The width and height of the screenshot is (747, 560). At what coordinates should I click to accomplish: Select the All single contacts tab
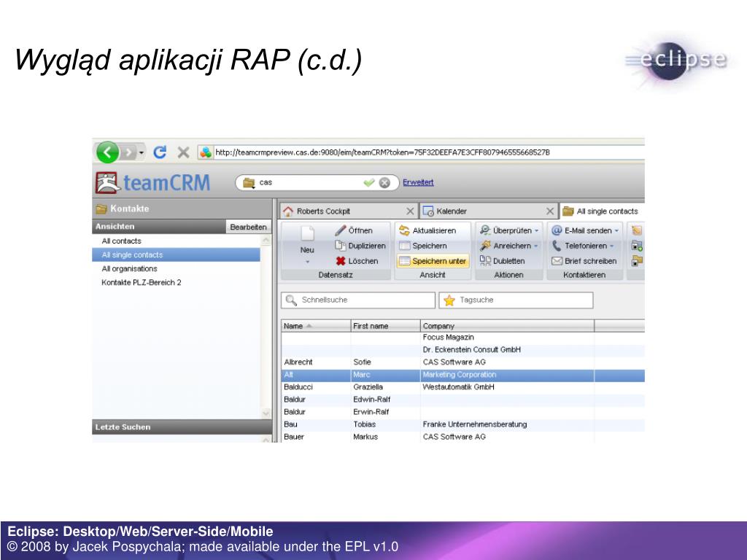click(x=601, y=211)
